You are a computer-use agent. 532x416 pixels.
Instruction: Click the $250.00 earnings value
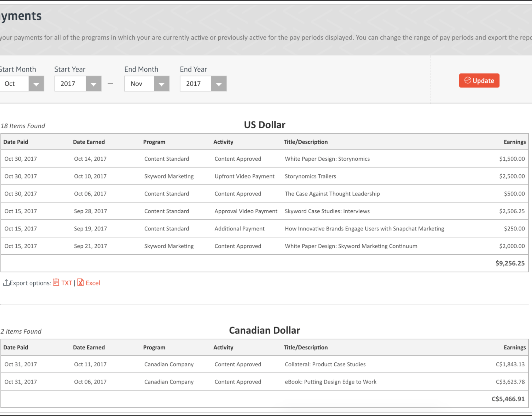(x=514, y=229)
